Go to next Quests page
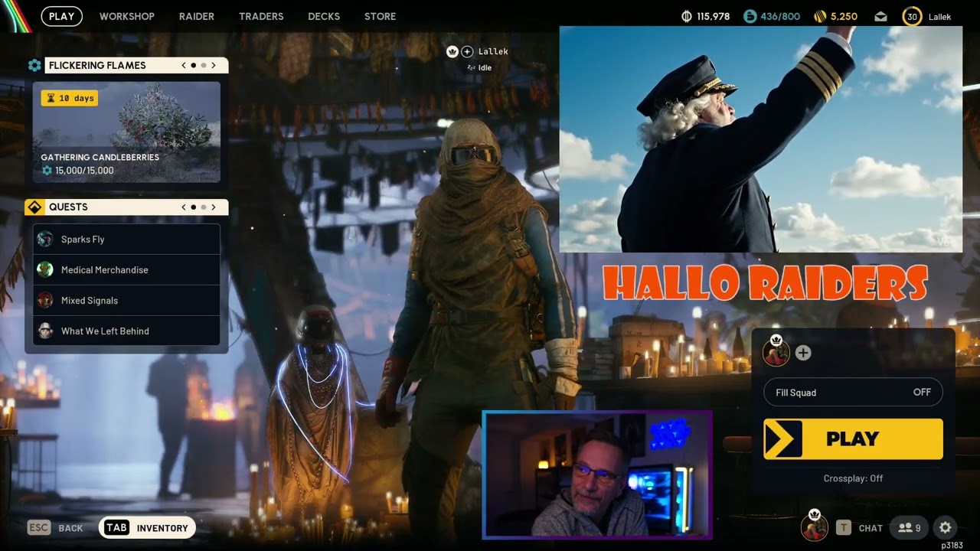This screenshot has height=551, width=980. pyautogui.click(x=214, y=207)
